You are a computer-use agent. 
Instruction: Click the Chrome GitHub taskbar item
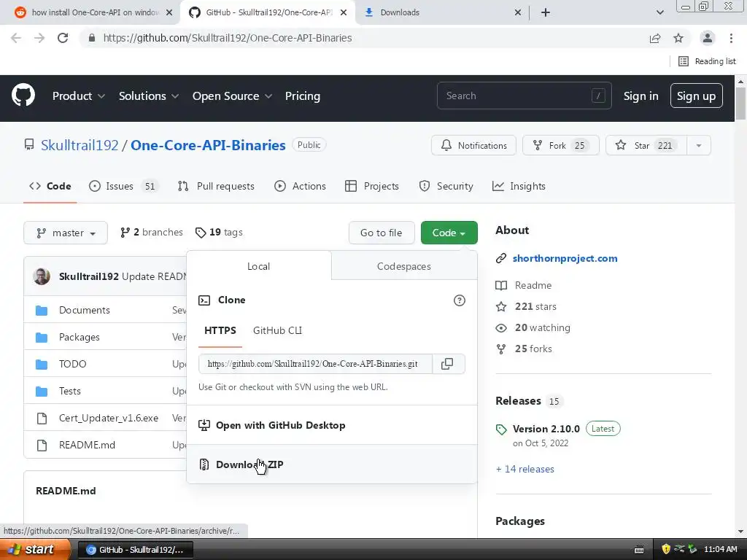point(135,550)
